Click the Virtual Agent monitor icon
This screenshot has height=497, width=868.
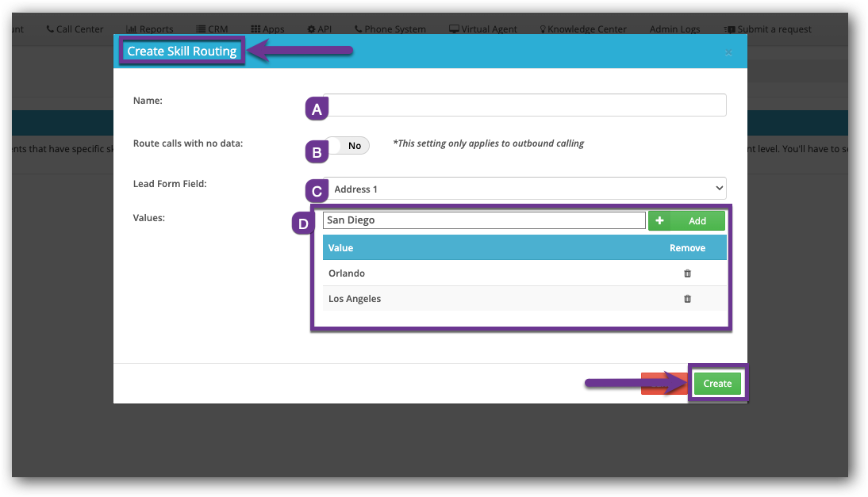tap(454, 29)
